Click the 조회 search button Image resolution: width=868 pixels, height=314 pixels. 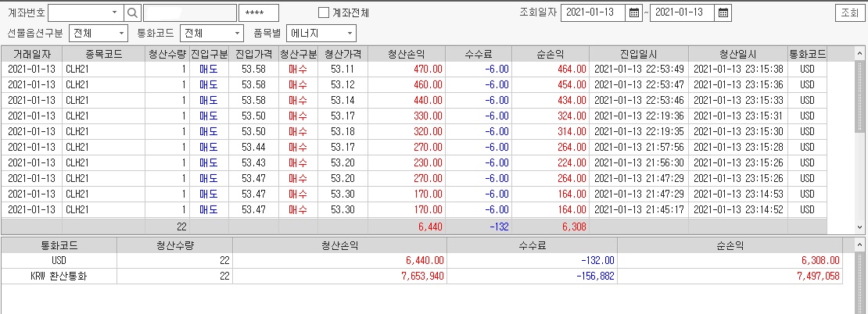[x=849, y=12]
